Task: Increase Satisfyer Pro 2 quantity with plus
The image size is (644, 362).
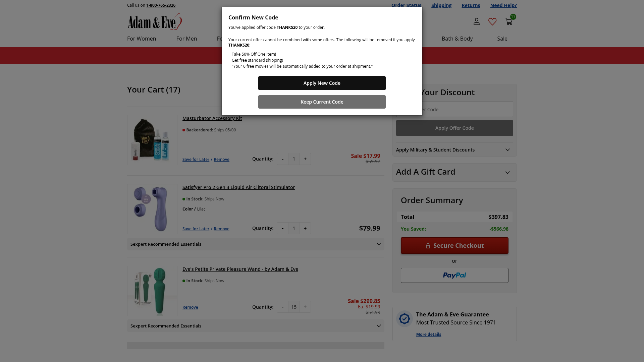Action: click(305, 228)
